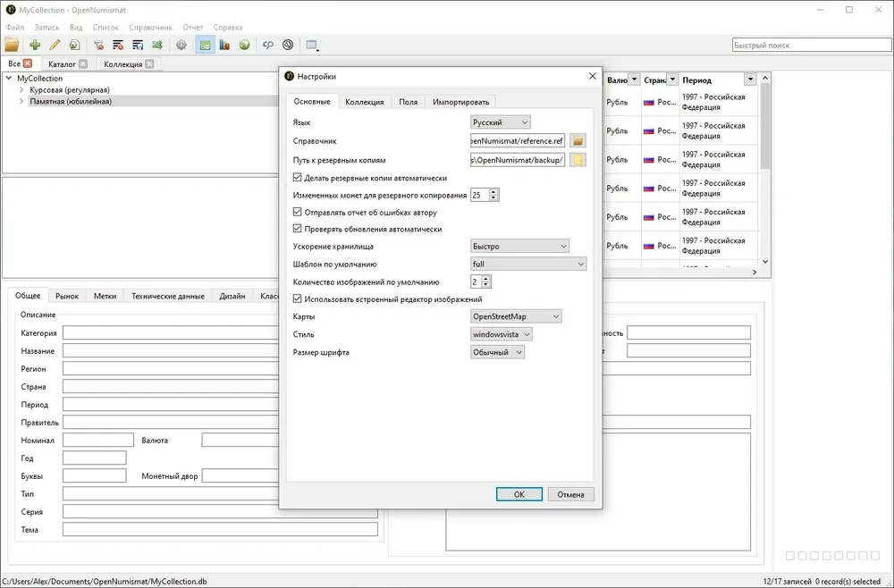894x588 pixels.
Task: Toggle sending error reports to author
Action: pos(297,212)
